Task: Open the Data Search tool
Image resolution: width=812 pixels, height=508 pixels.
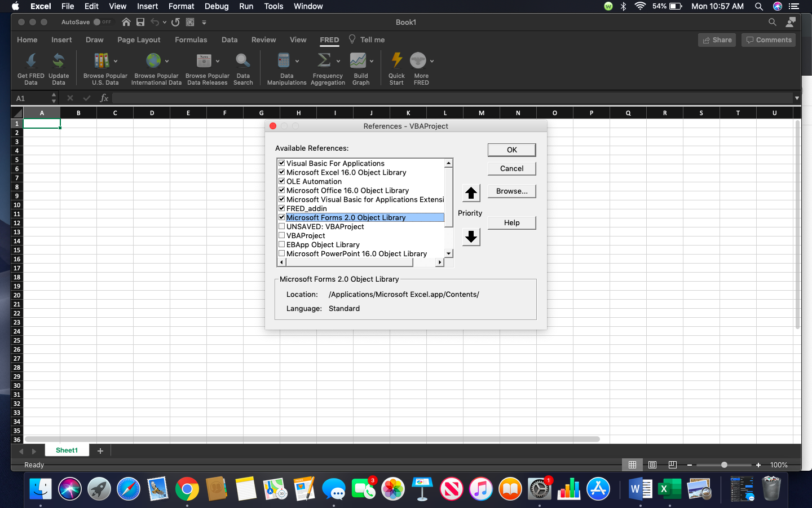Action: coord(243,61)
